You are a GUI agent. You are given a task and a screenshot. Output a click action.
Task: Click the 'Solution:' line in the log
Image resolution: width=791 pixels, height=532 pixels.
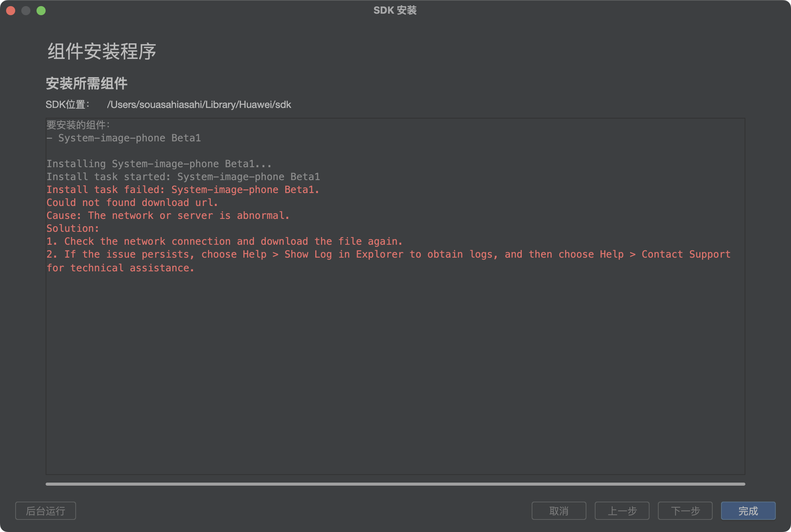tap(73, 228)
